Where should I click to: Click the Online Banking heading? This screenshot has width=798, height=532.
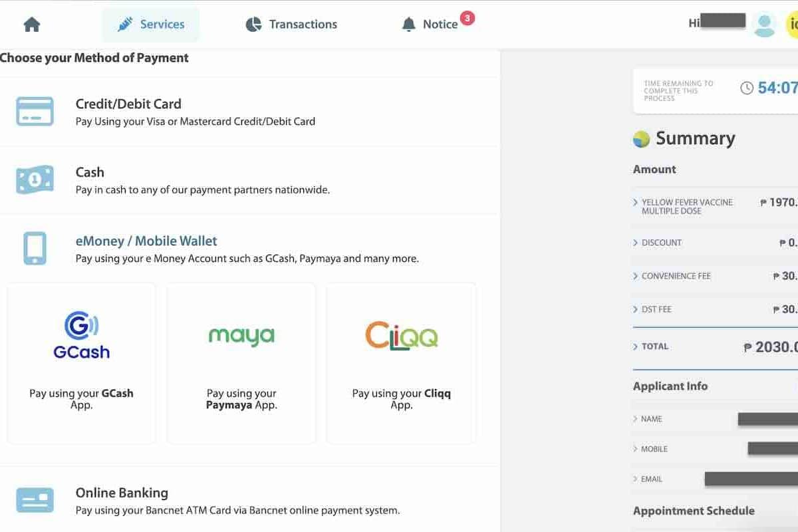click(122, 493)
